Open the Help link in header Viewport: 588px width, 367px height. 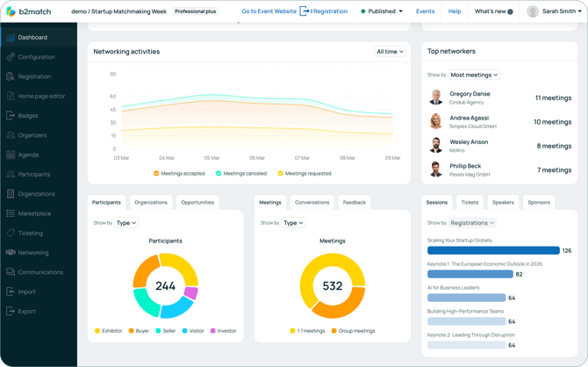[x=455, y=11]
